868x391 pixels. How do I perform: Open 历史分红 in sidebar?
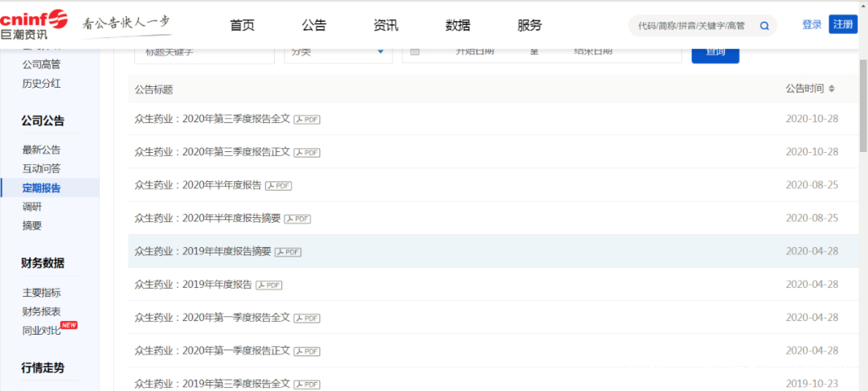pyautogui.click(x=42, y=84)
